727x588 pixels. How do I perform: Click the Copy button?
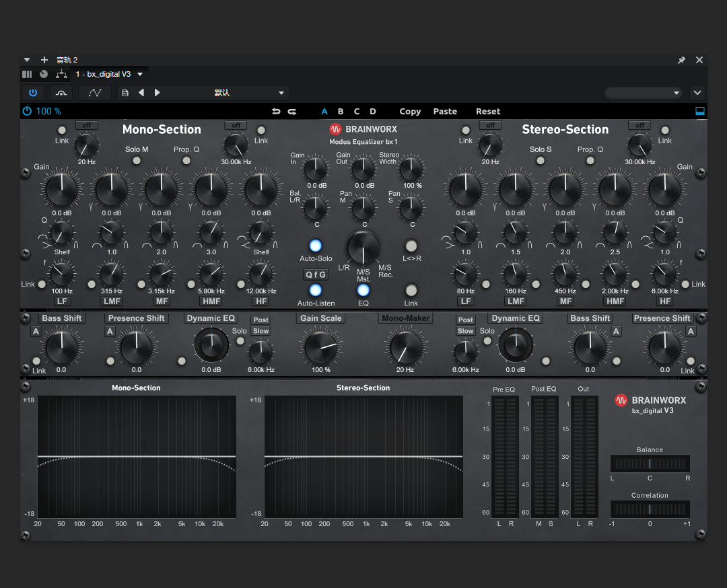pyautogui.click(x=411, y=111)
